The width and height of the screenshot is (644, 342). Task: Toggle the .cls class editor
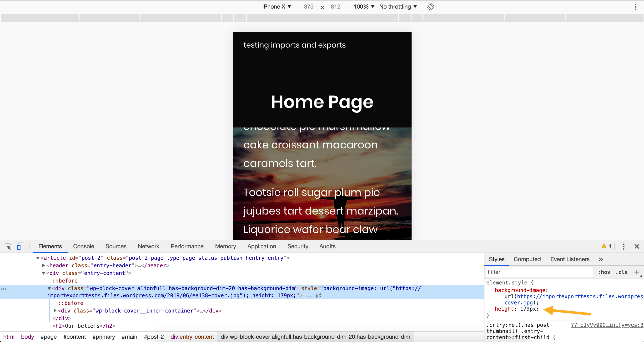pyautogui.click(x=622, y=272)
